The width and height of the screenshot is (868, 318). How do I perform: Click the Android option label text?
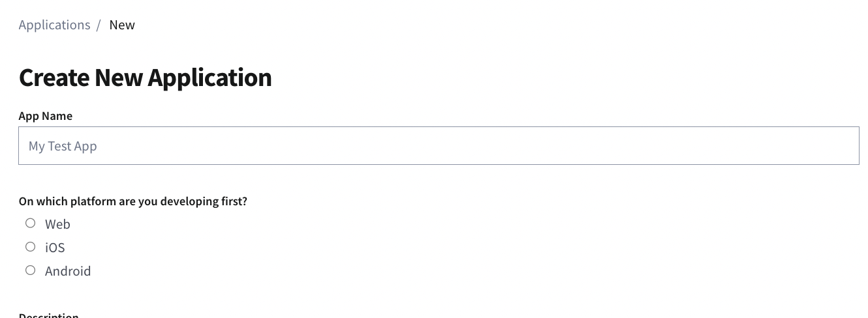pyautogui.click(x=68, y=271)
